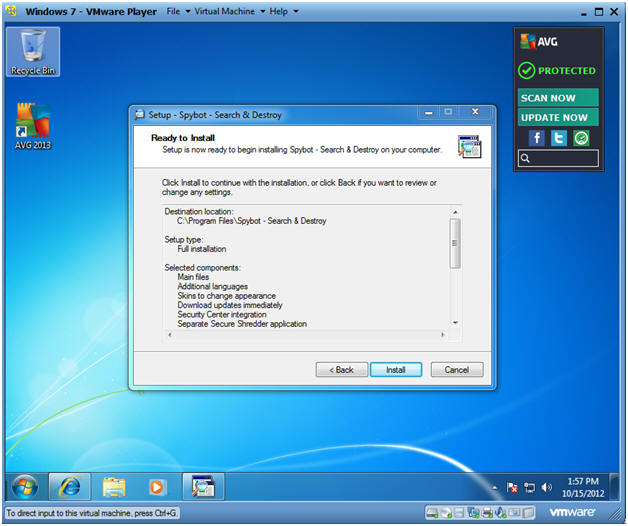Close the Spybot setup window
The image size is (628, 526).
pyautogui.click(x=475, y=112)
